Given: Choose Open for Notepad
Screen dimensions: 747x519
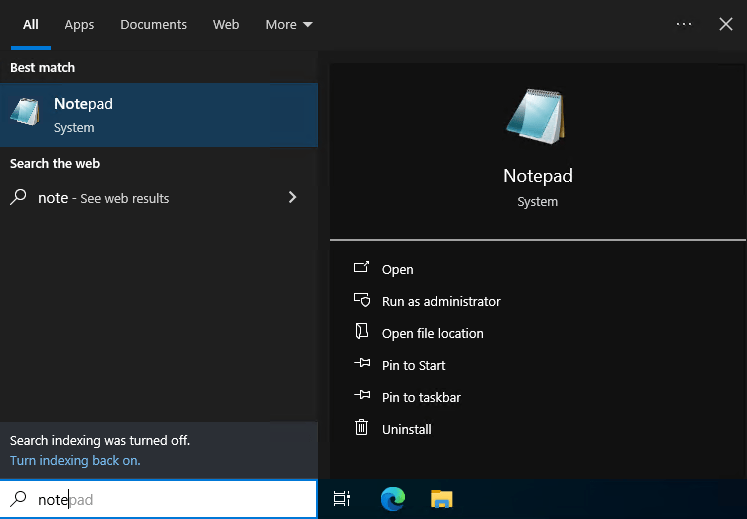Looking at the screenshot, I should point(397,269).
